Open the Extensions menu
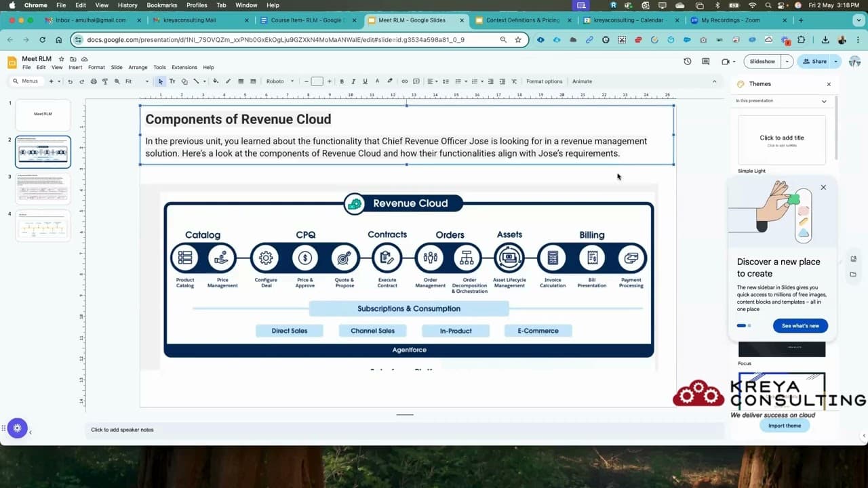This screenshot has width=868, height=488. click(184, 68)
